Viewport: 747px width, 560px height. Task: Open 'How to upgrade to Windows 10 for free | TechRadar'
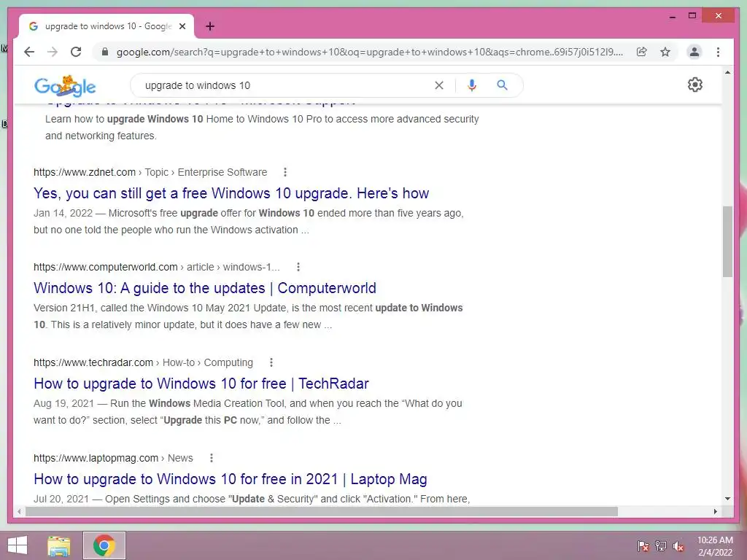[x=201, y=384]
